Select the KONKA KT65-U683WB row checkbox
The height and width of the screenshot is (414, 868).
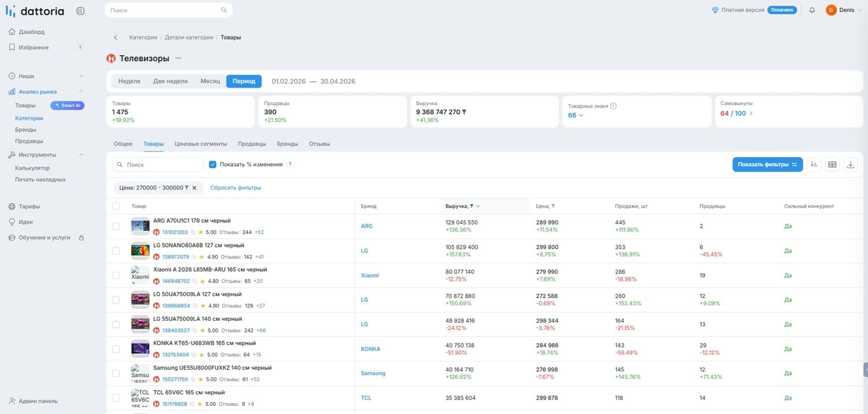coord(116,349)
